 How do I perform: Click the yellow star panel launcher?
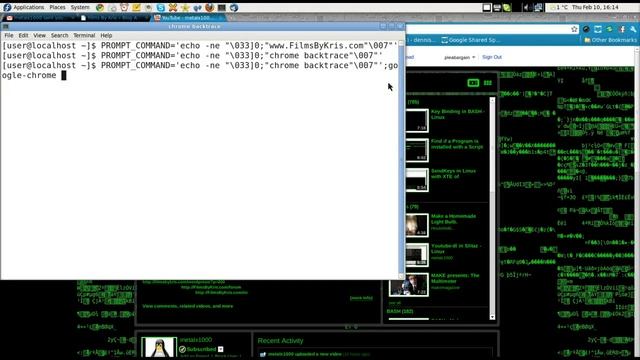[185, 7]
